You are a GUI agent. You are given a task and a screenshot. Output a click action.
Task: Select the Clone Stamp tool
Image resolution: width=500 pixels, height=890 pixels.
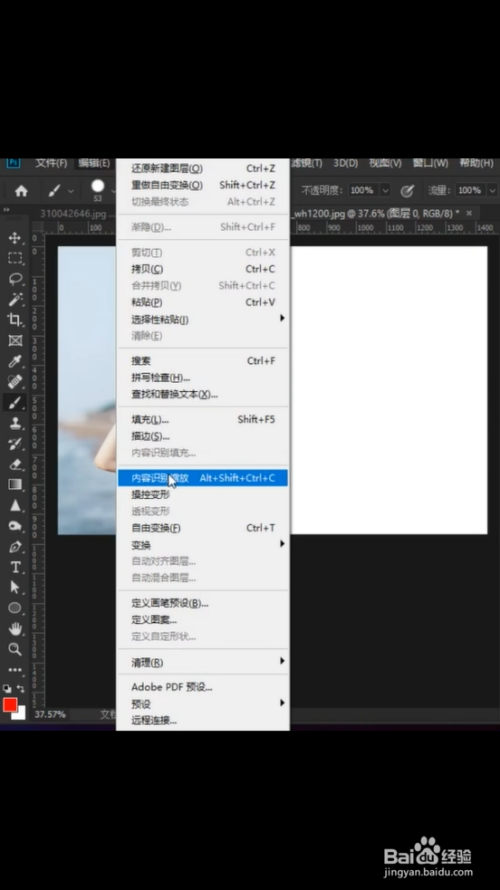pos(15,423)
